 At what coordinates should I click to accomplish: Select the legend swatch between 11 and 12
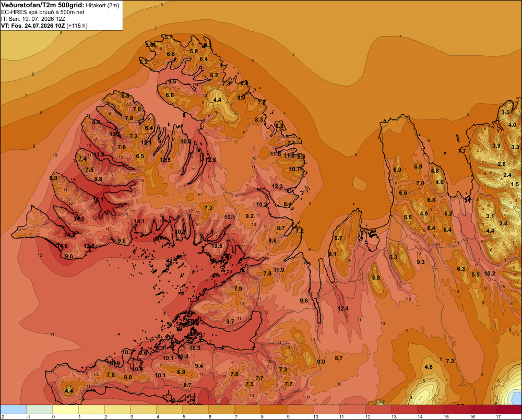[x=352, y=410]
